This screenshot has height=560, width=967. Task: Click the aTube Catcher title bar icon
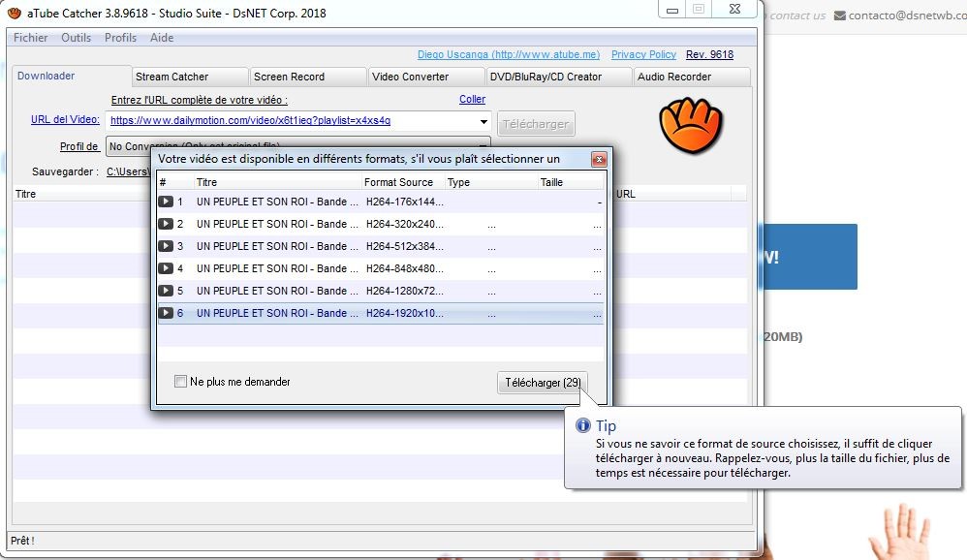pos(15,13)
